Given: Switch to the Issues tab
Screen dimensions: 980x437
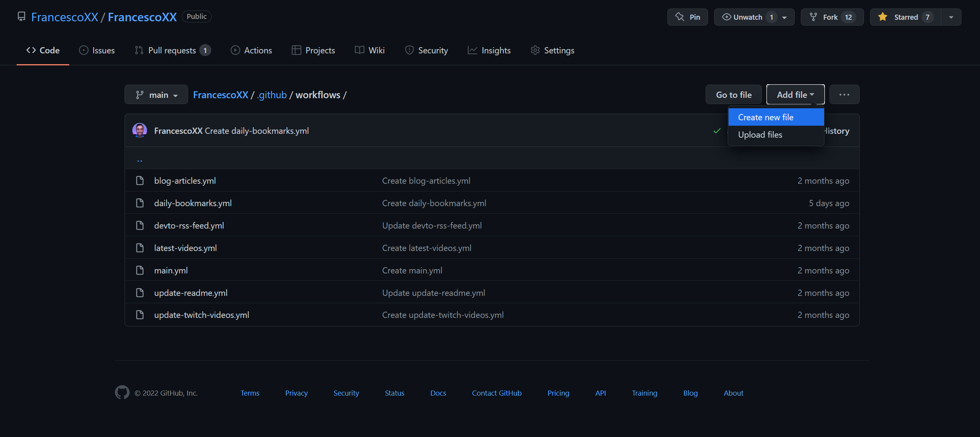Looking at the screenshot, I should pyautogui.click(x=97, y=50).
